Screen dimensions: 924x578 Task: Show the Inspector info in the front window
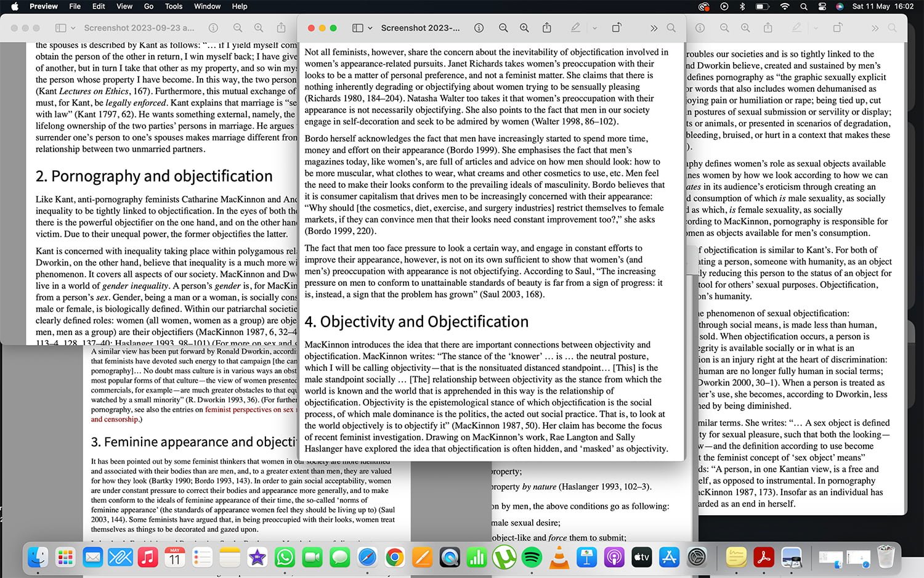pyautogui.click(x=479, y=28)
